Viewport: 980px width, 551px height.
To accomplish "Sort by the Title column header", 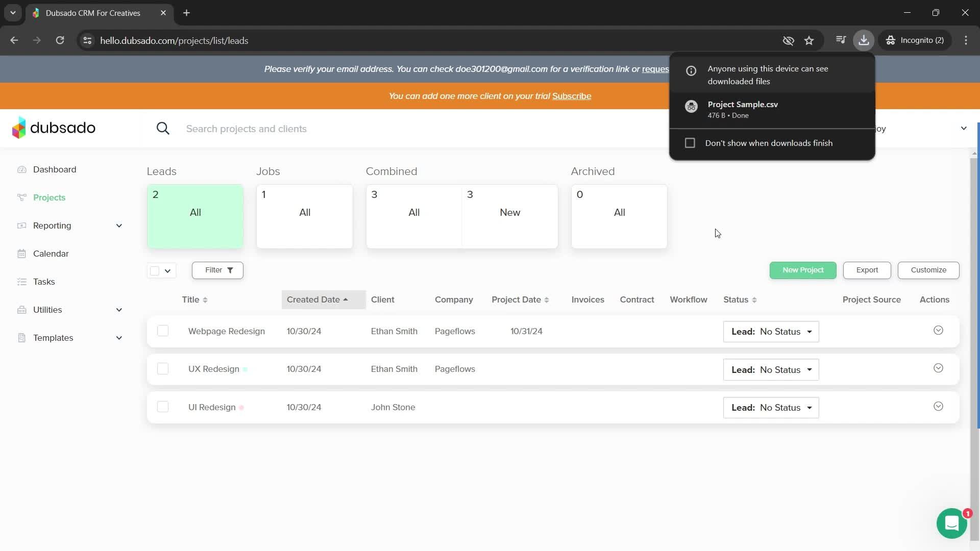I will point(195,299).
